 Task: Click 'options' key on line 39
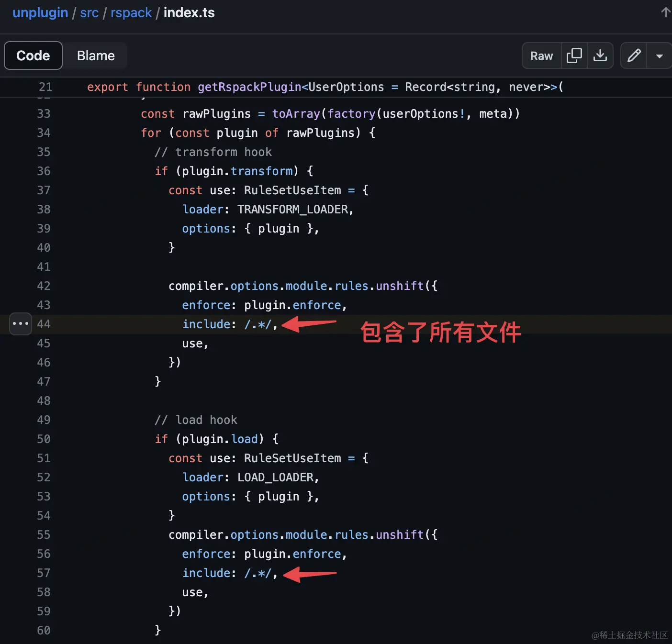(206, 229)
